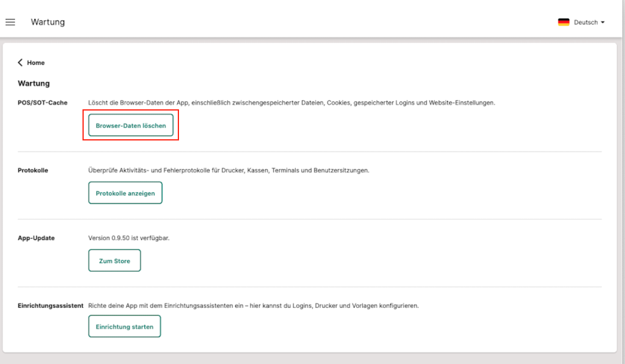Click the browser data deletion description text

(x=291, y=103)
